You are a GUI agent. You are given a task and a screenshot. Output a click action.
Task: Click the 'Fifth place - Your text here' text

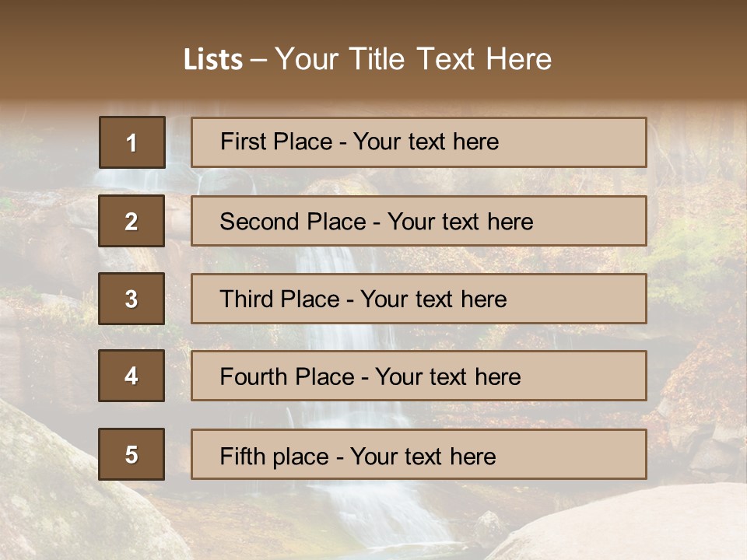tap(358, 456)
